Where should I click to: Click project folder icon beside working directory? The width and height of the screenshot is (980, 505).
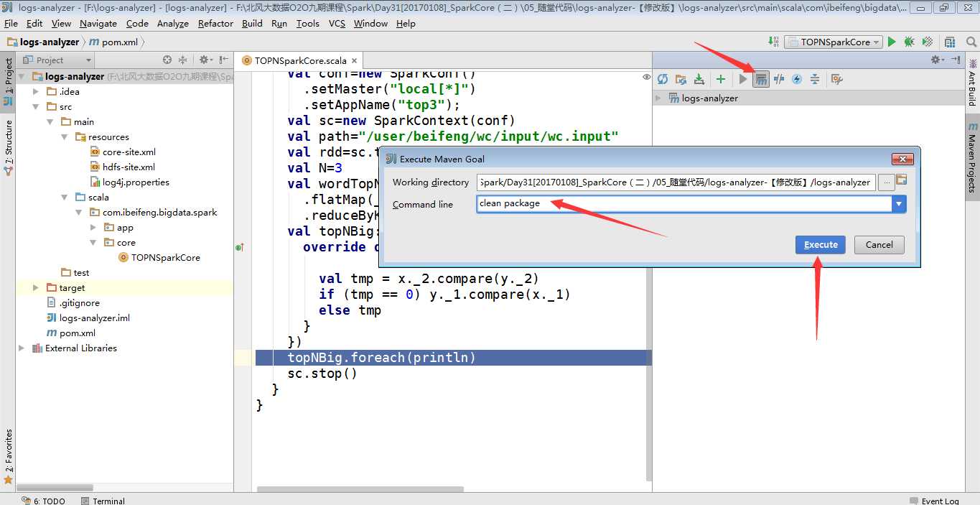902,180
